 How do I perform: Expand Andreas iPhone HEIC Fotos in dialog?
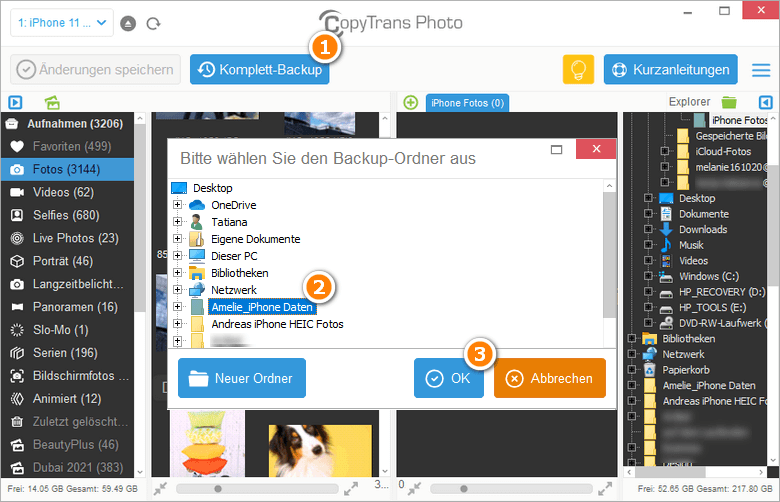coord(177,323)
